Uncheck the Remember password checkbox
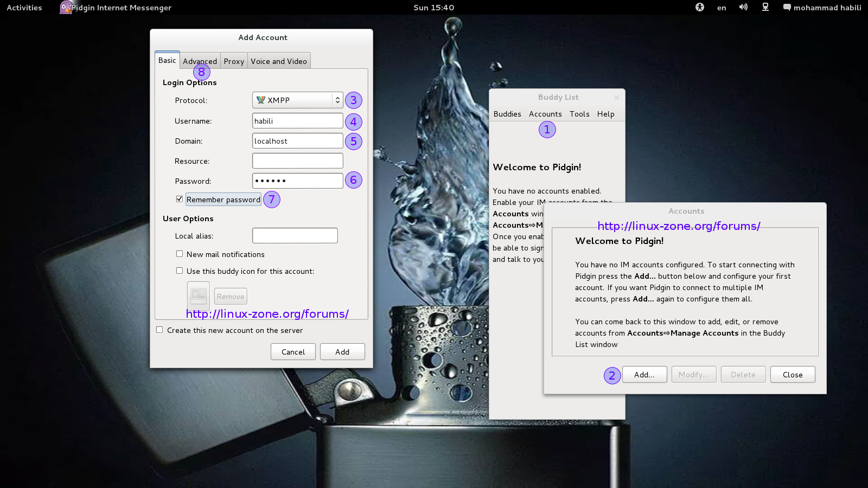Image resolution: width=868 pixels, height=488 pixels. click(180, 199)
